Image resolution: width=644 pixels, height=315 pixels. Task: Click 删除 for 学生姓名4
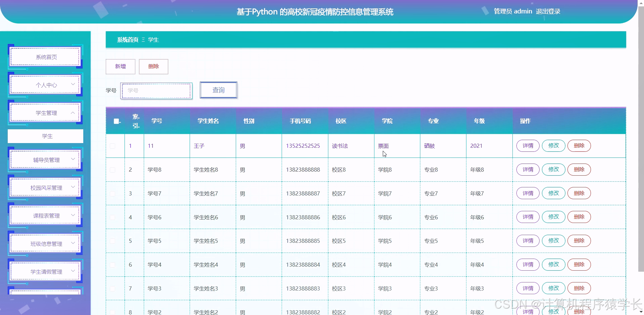(579, 265)
